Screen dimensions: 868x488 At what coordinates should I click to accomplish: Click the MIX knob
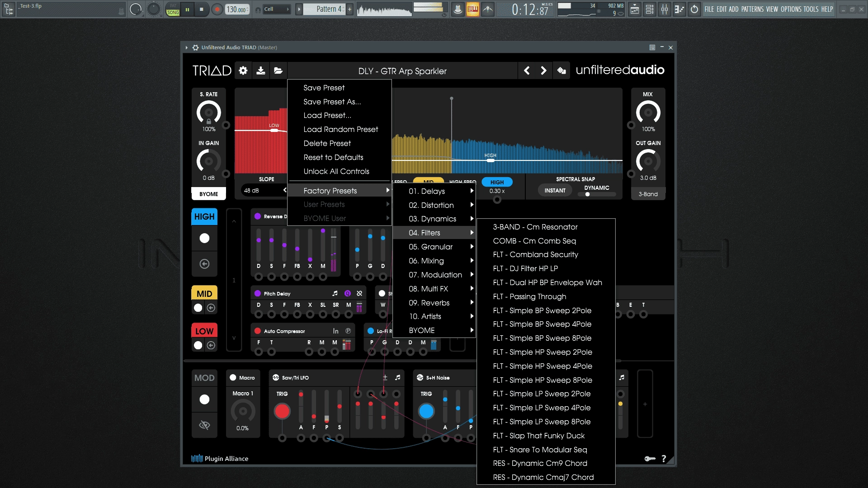point(648,113)
